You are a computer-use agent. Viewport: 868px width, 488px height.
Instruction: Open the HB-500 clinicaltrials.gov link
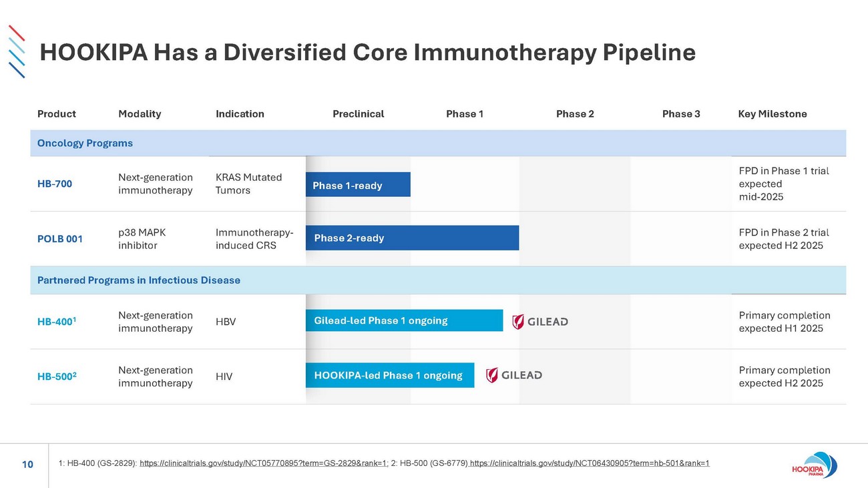click(x=590, y=463)
